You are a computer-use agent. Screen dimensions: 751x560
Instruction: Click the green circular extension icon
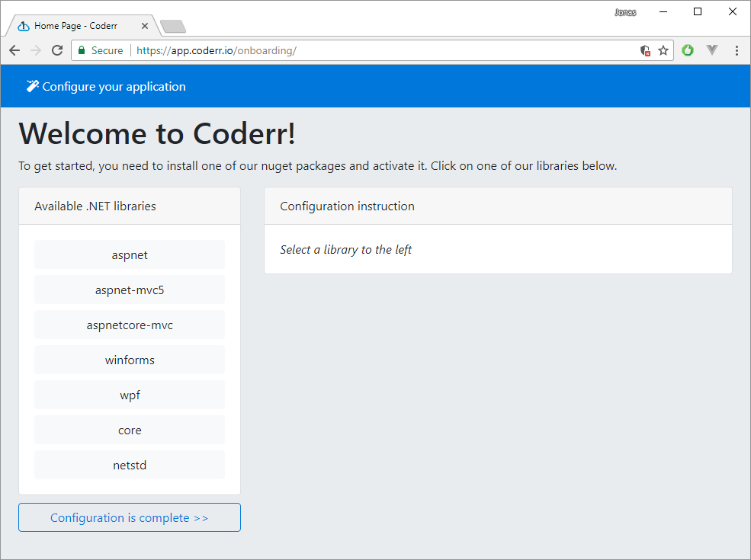(688, 50)
